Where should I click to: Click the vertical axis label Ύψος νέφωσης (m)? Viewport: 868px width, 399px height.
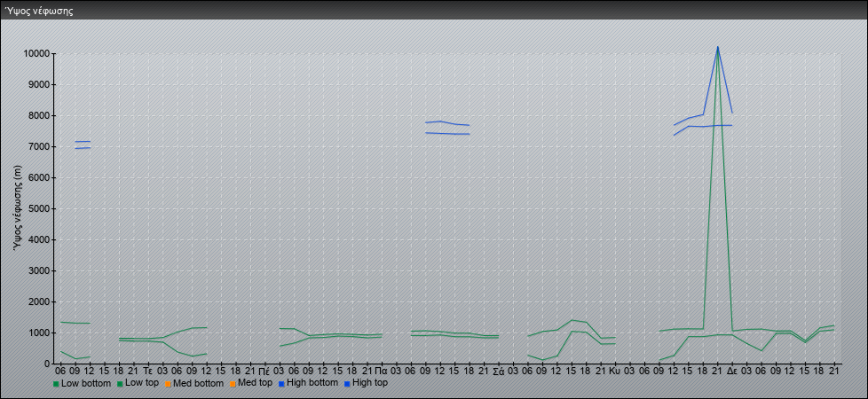click(18, 208)
